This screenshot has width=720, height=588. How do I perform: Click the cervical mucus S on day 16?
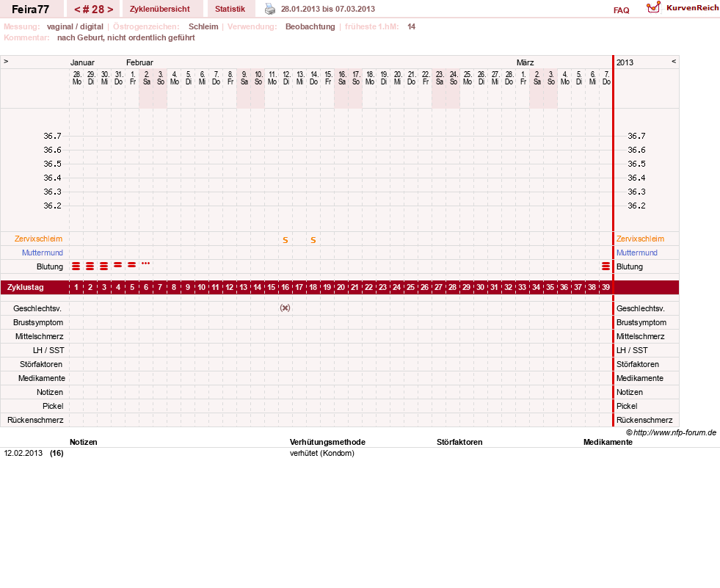coord(286,240)
